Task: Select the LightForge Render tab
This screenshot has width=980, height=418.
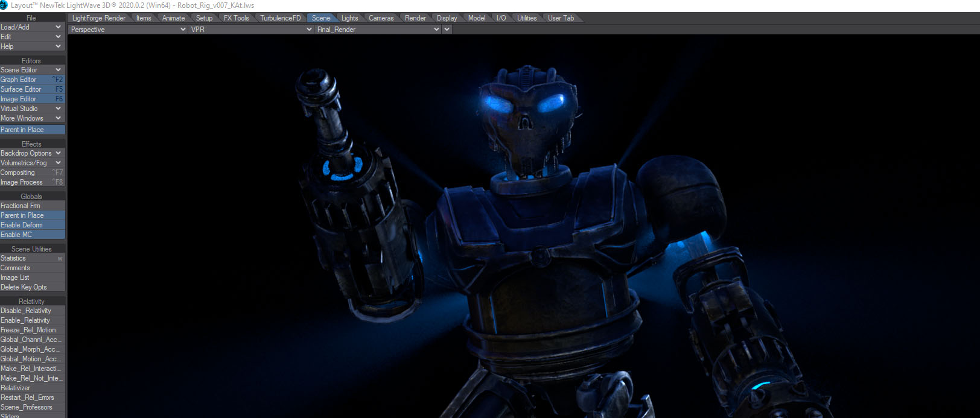Action: (98, 18)
